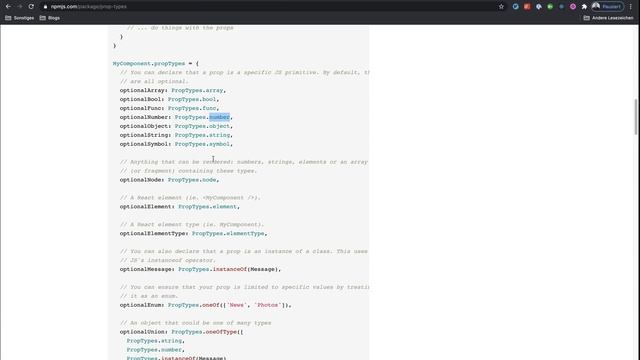The width and height of the screenshot is (640, 360).
Task: Click optionalSymbol property name
Action: pyautogui.click(x=145, y=144)
